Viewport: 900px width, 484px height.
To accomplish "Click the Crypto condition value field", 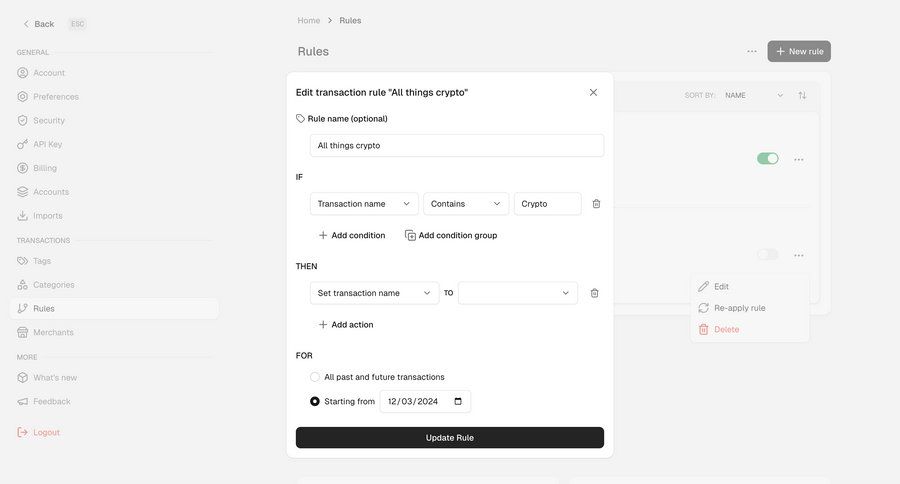I will coord(548,204).
